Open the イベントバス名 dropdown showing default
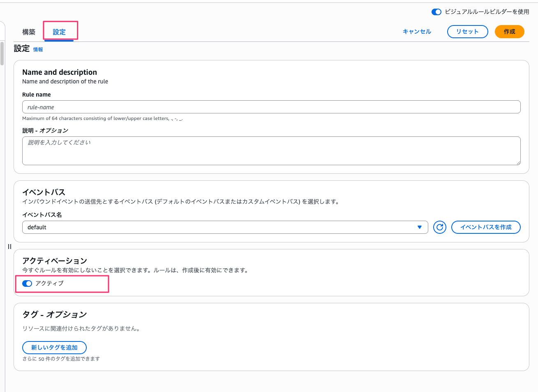This screenshot has width=538, height=392. pos(222,227)
